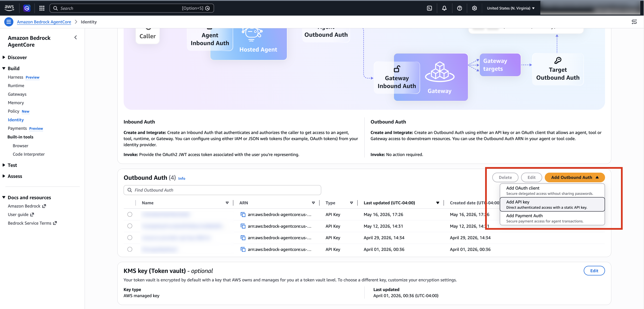Select the radio button for the May 12 row
644x309 pixels.
pyautogui.click(x=130, y=226)
